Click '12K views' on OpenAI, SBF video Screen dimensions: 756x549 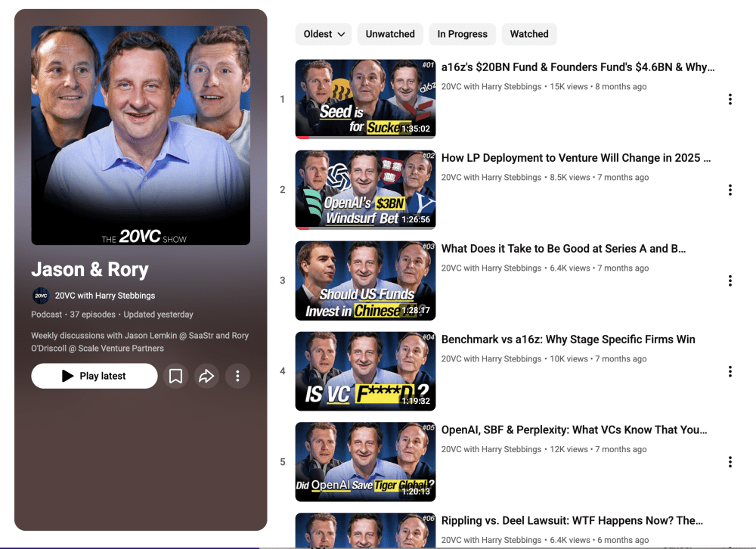coord(569,450)
